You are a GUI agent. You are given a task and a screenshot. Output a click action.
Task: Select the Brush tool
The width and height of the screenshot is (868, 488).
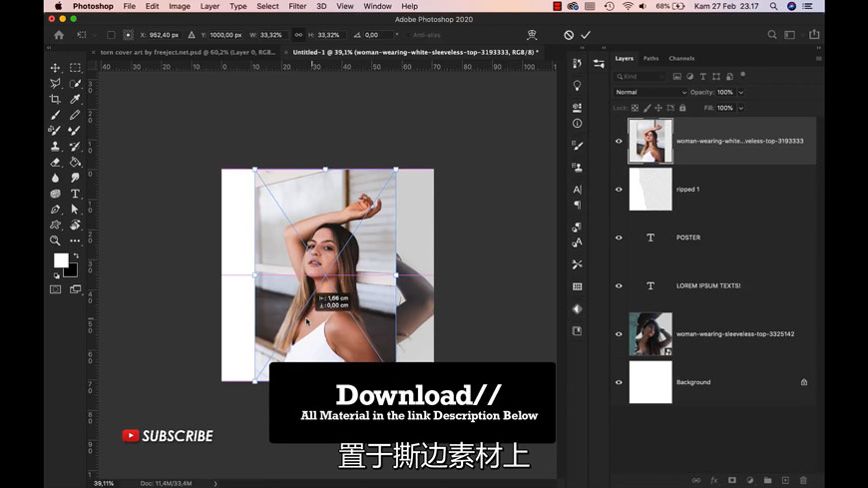tap(55, 115)
